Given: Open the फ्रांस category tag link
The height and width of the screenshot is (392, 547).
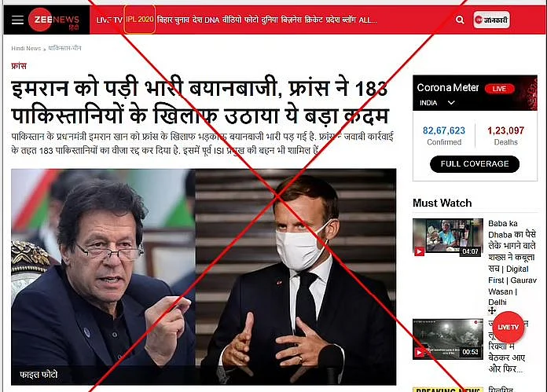Looking at the screenshot, I should [19, 66].
